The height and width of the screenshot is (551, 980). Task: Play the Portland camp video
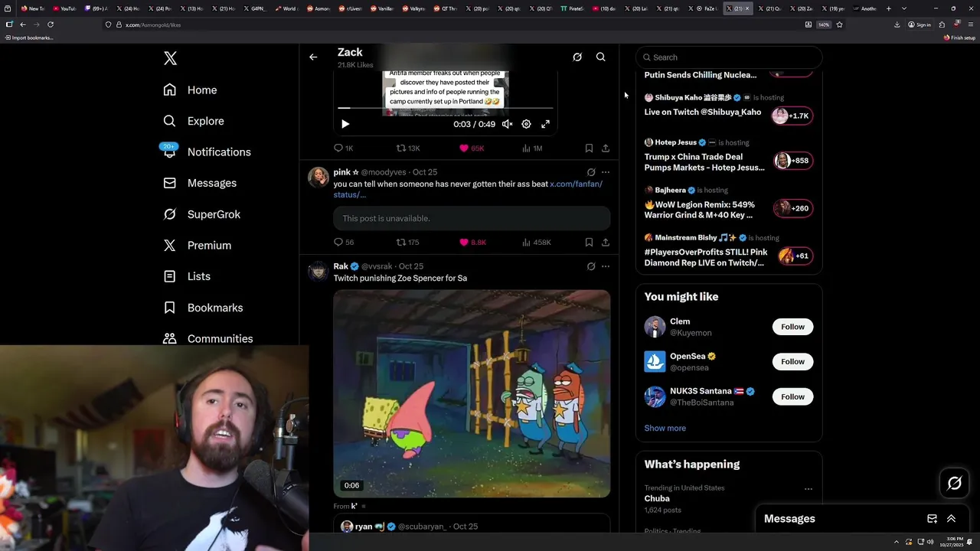[x=345, y=124]
